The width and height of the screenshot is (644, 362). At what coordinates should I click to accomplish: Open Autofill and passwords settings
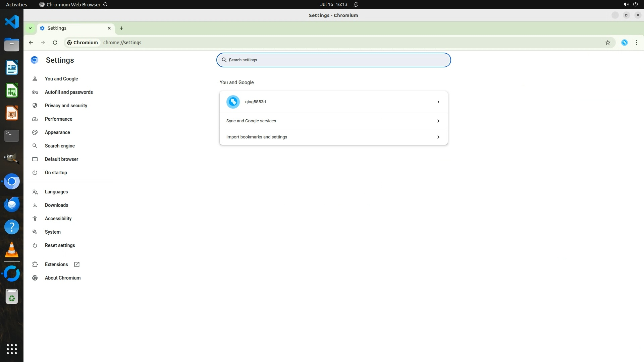[69, 92]
